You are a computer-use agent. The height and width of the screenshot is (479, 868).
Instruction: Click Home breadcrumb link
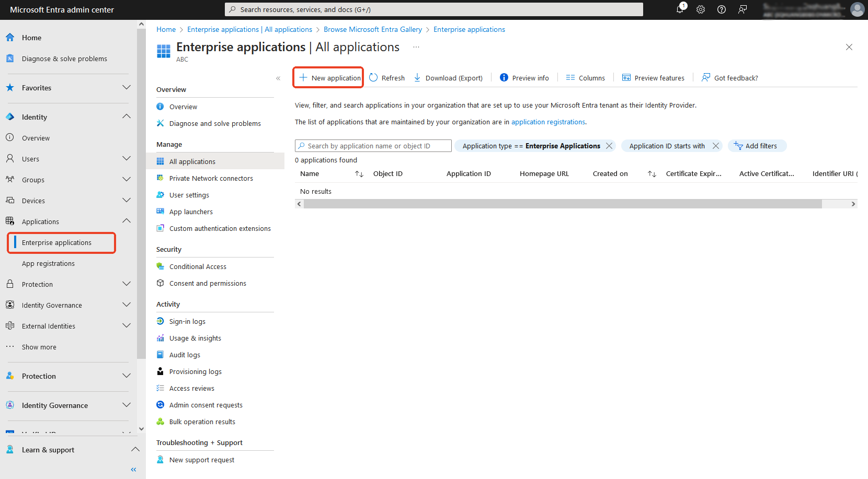tap(166, 29)
